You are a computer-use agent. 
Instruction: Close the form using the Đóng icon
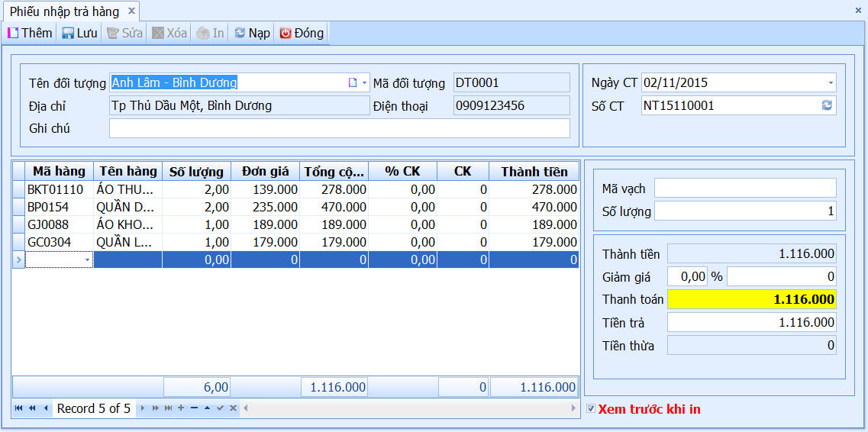point(286,33)
